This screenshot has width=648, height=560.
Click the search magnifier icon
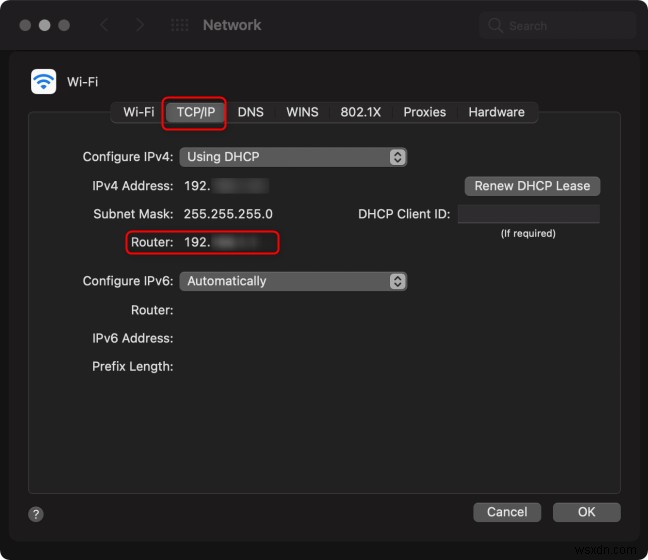click(495, 25)
